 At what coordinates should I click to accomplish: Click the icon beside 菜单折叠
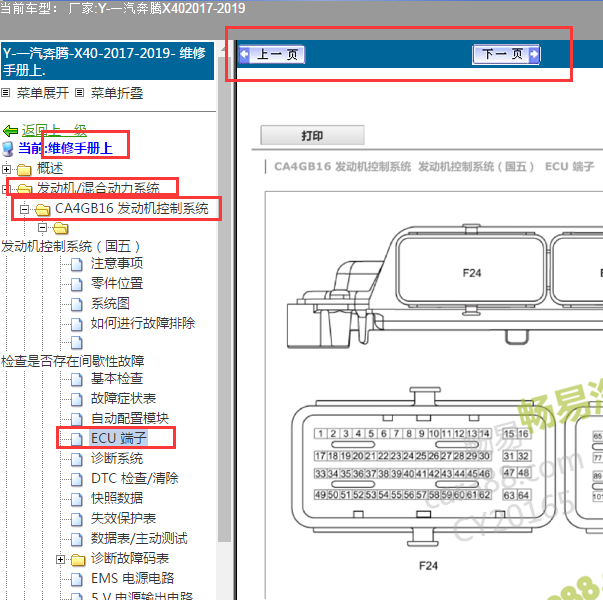coord(79,93)
